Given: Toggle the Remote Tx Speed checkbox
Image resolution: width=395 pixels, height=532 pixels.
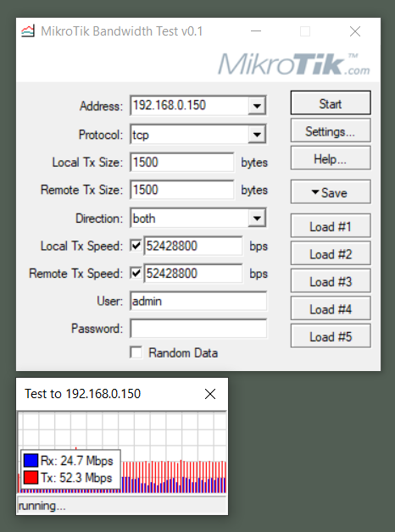Looking at the screenshot, I should tap(136, 274).
